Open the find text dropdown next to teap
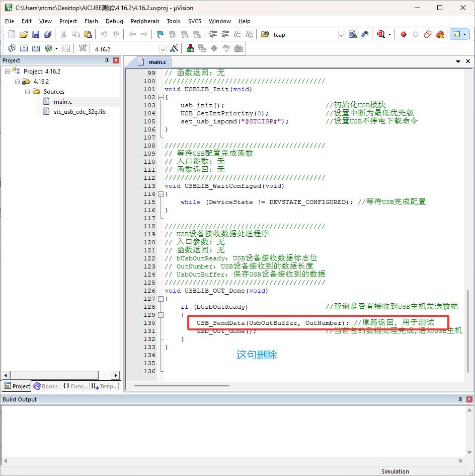The height and width of the screenshot is (476, 475). tap(342, 35)
